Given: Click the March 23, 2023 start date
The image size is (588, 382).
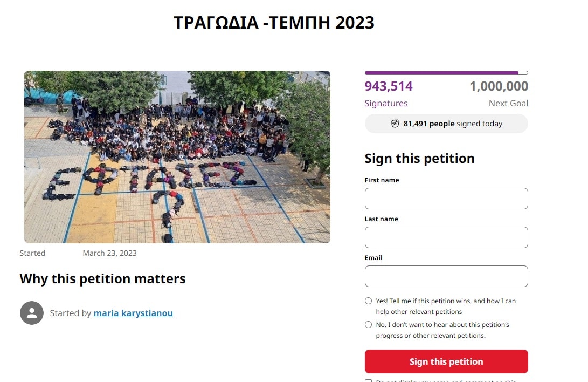Looking at the screenshot, I should pyautogui.click(x=109, y=253).
